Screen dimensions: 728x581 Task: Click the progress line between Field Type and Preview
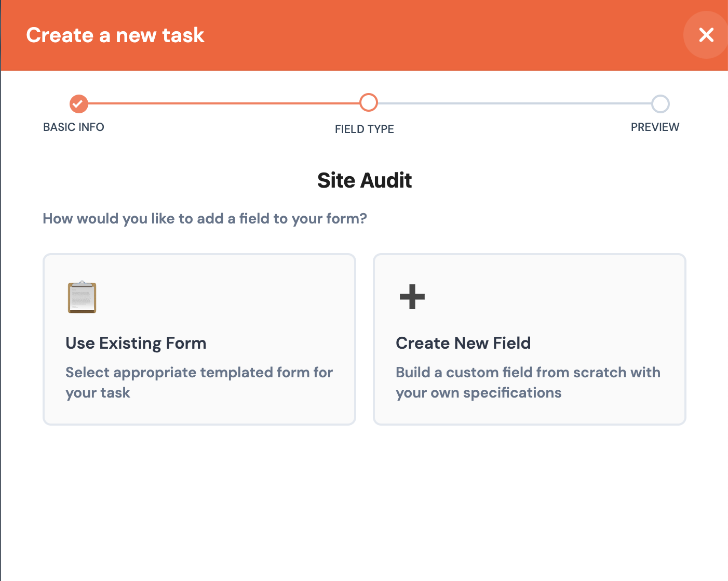(514, 103)
